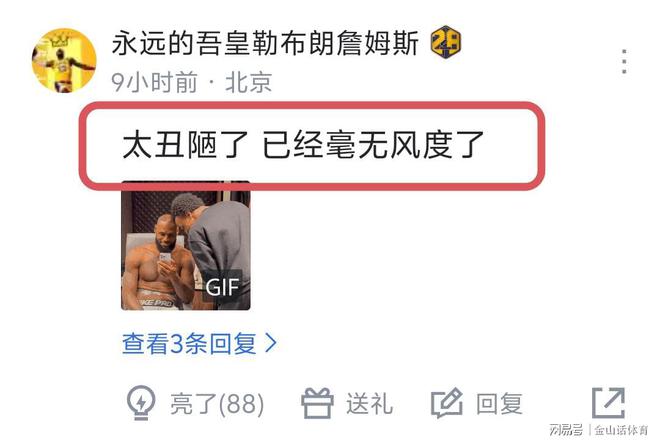Screen dimensions: 660x442
Task: Click the 北京 location label
Action: tap(249, 82)
